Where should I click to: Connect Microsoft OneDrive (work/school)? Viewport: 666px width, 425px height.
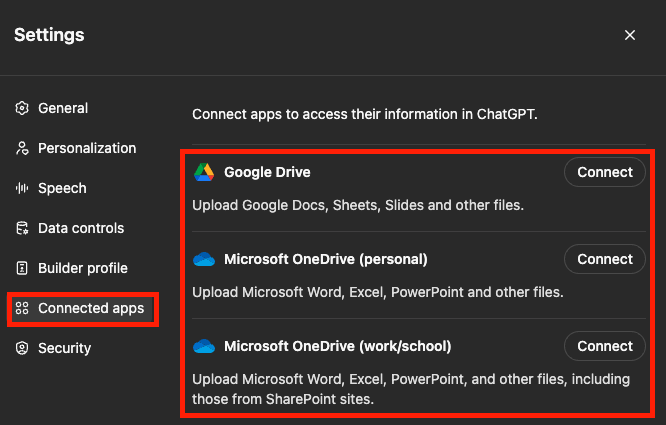point(605,346)
